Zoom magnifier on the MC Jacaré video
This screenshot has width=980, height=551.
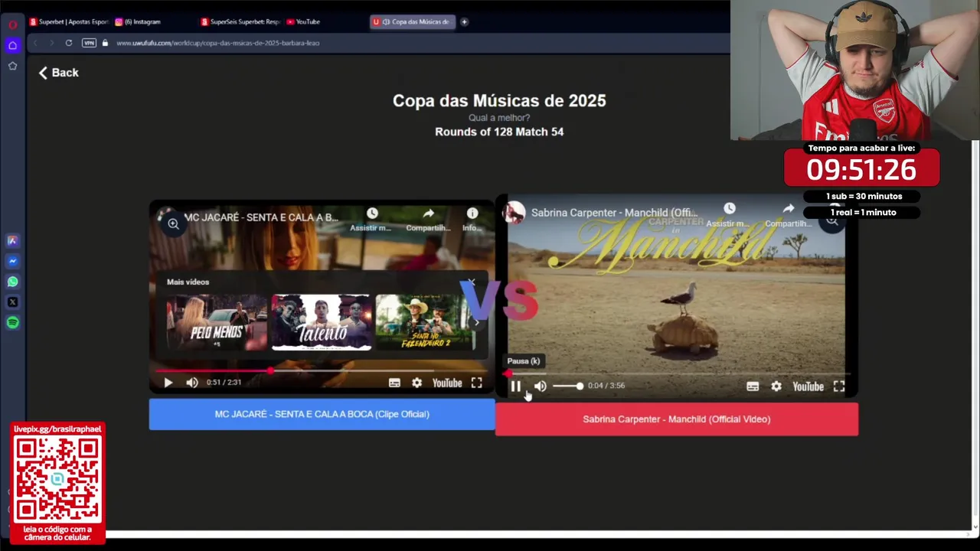click(x=174, y=223)
